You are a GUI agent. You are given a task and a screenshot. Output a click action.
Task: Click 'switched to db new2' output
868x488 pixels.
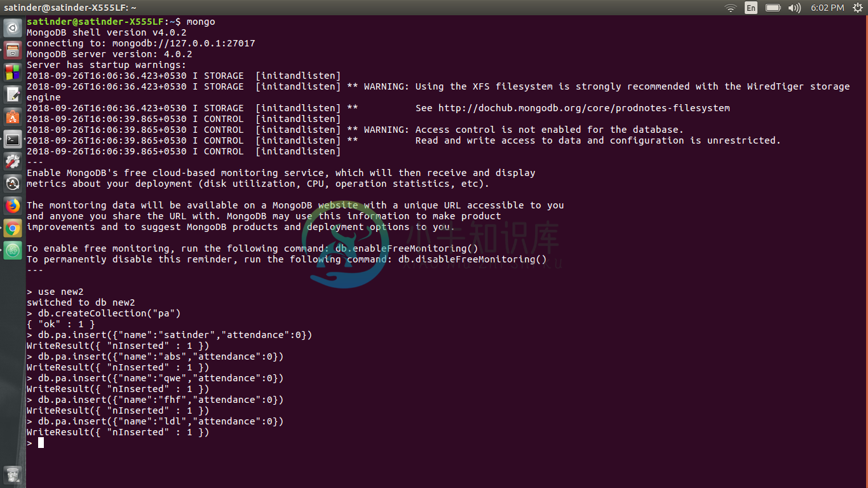[81, 302]
